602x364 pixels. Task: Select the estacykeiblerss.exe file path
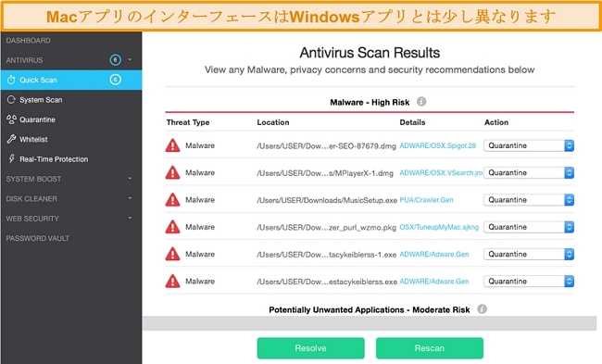point(327,282)
